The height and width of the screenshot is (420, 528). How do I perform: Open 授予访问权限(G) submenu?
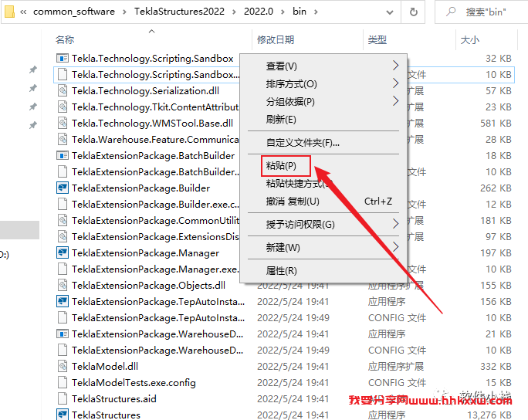323,225
